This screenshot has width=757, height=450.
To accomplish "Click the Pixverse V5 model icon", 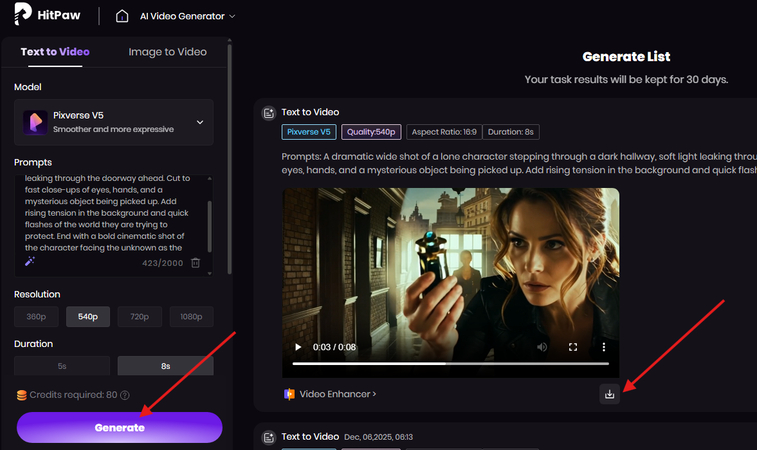I will [35, 122].
